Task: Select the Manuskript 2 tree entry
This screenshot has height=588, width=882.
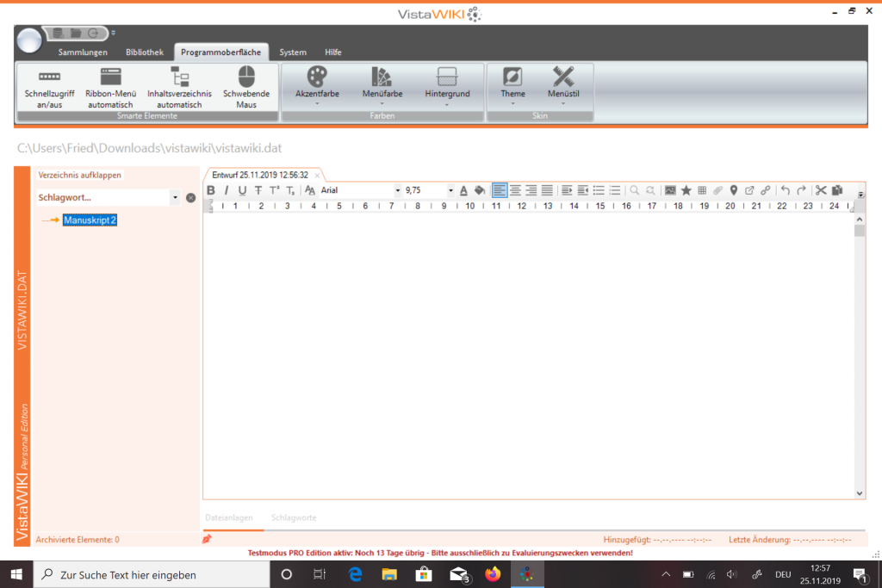Action: click(x=90, y=220)
